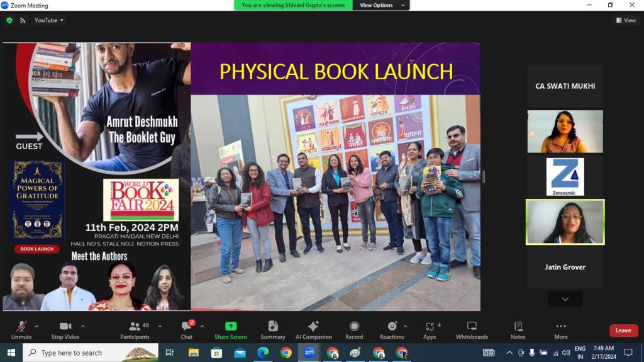The width and height of the screenshot is (644, 362).
Task: Open the Reactions menu
Action: tap(392, 330)
